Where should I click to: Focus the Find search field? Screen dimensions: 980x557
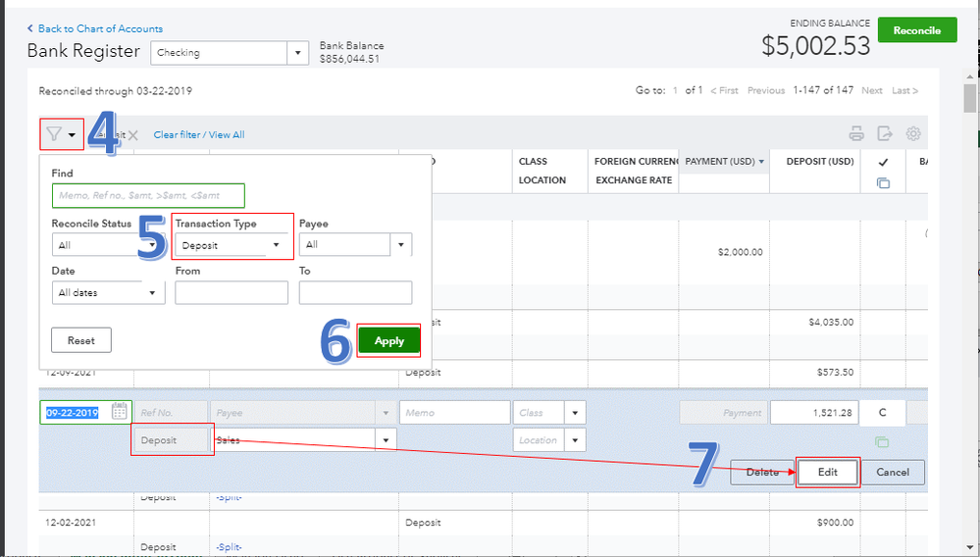click(148, 195)
